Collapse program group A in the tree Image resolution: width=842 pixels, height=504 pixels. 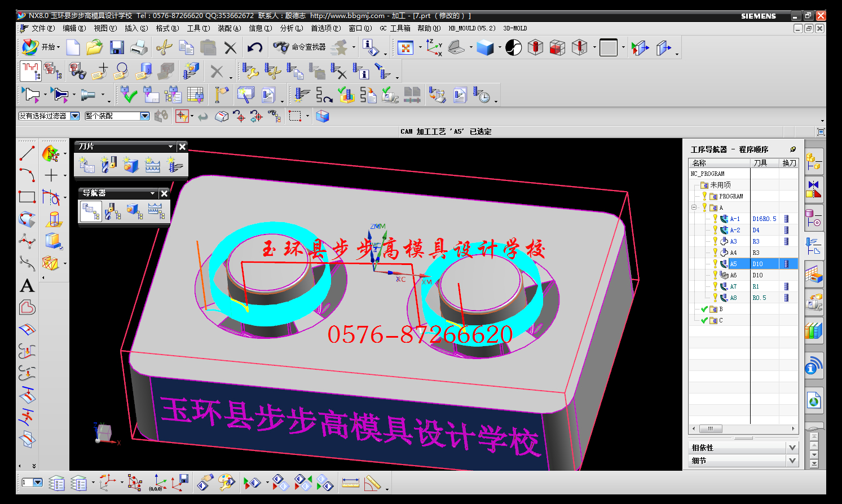point(694,207)
